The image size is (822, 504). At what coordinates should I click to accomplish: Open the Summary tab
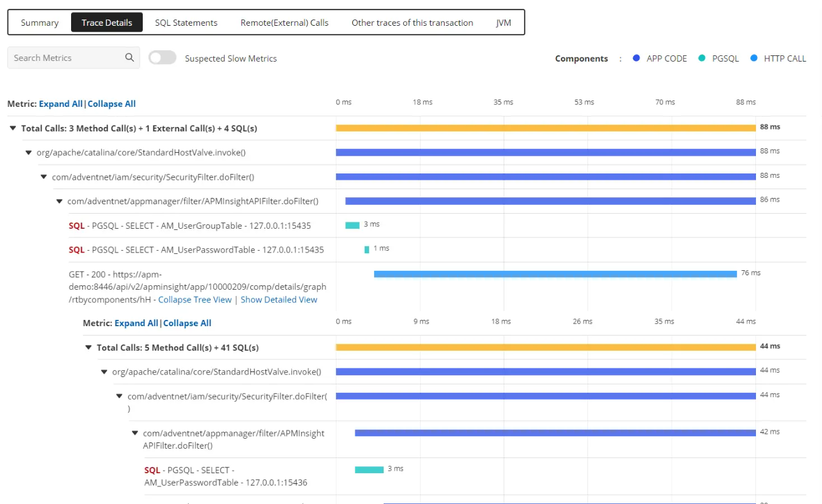pyautogui.click(x=40, y=23)
